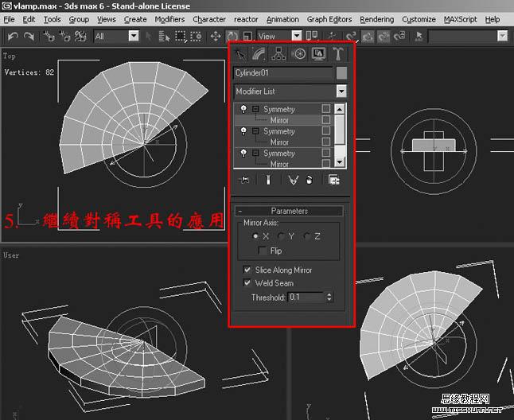Enable the Flip checkbox

(263, 251)
